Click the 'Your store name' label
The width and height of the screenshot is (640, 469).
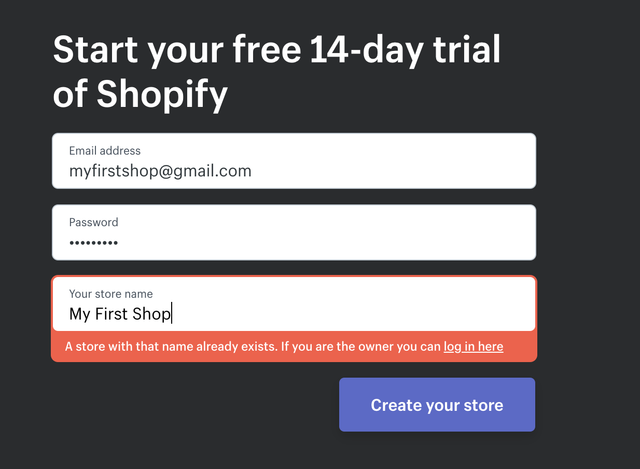[x=111, y=294]
